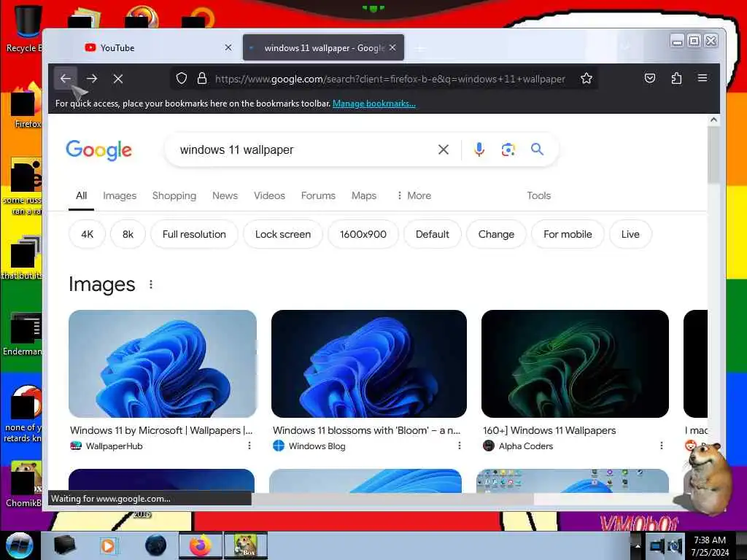Click the Manage bookmarks link
This screenshot has height=560, width=747.
pyautogui.click(x=374, y=104)
